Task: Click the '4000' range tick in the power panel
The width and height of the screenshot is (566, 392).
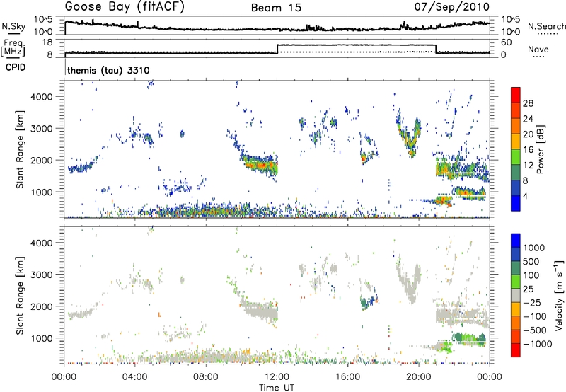Action: [42, 97]
